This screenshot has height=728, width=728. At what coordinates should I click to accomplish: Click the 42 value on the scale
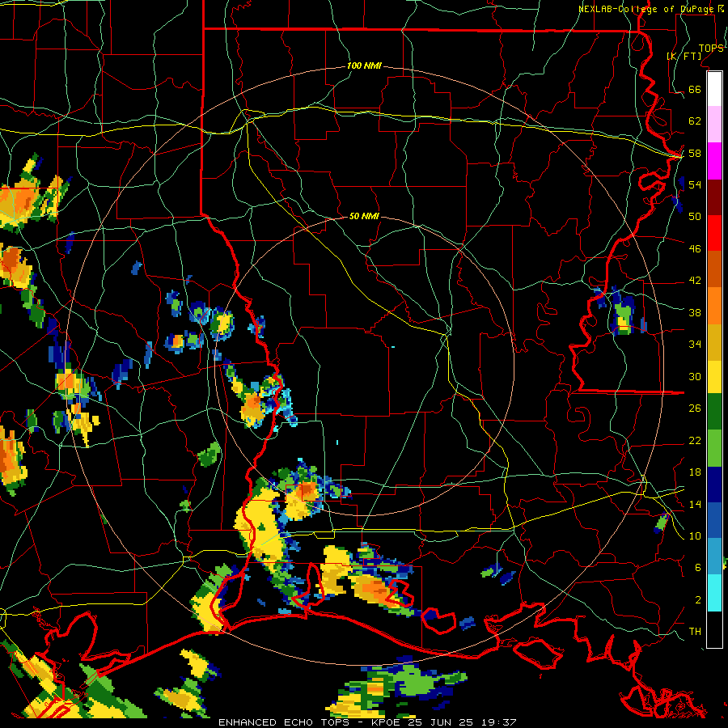[x=695, y=281]
